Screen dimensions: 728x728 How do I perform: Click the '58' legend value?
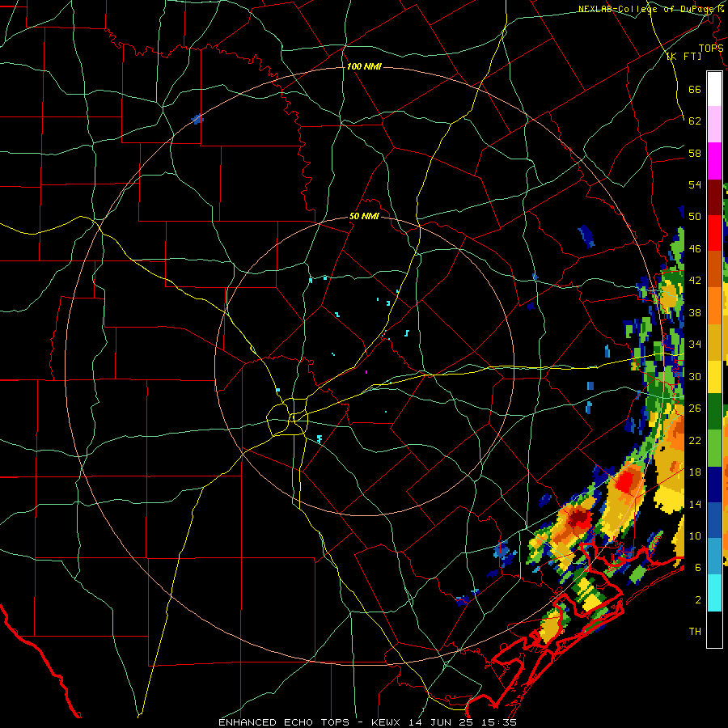[x=695, y=153]
